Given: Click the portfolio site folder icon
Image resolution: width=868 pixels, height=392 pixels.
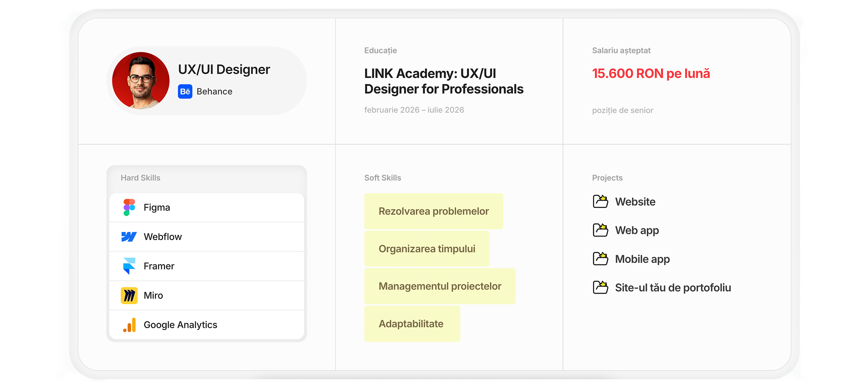Looking at the screenshot, I should 600,287.
